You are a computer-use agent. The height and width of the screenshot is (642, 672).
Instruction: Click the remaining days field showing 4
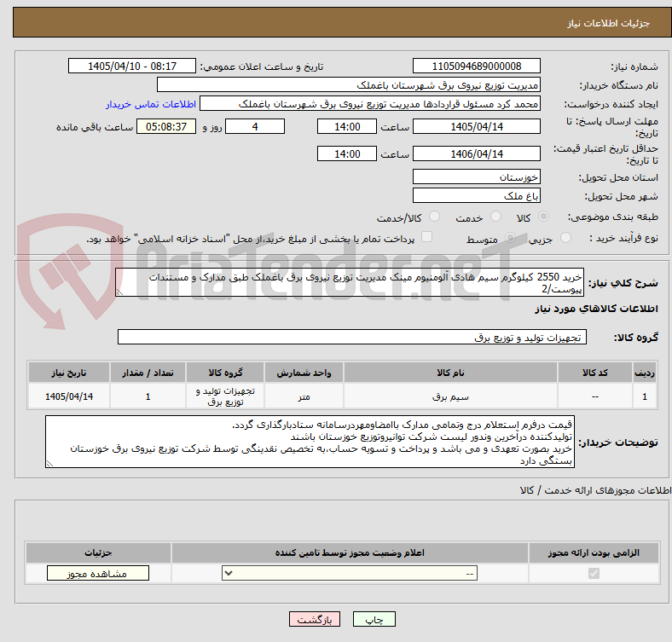tap(255, 126)
